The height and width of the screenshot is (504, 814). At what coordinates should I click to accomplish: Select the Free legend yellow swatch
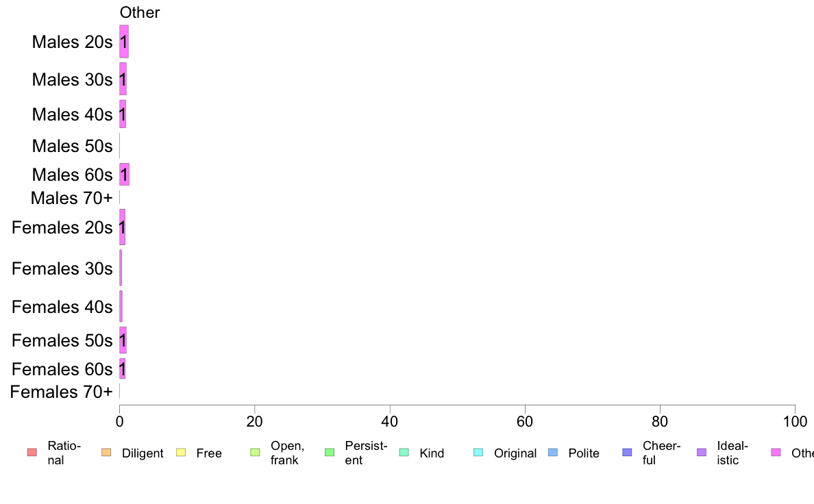click(181, 453)
